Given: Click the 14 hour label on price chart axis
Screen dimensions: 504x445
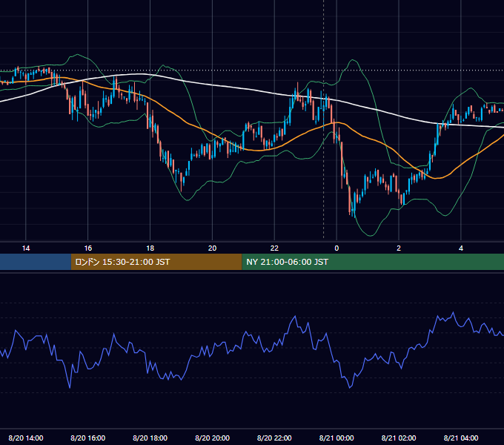Looking at the screenshot, I should pos(26,248).
